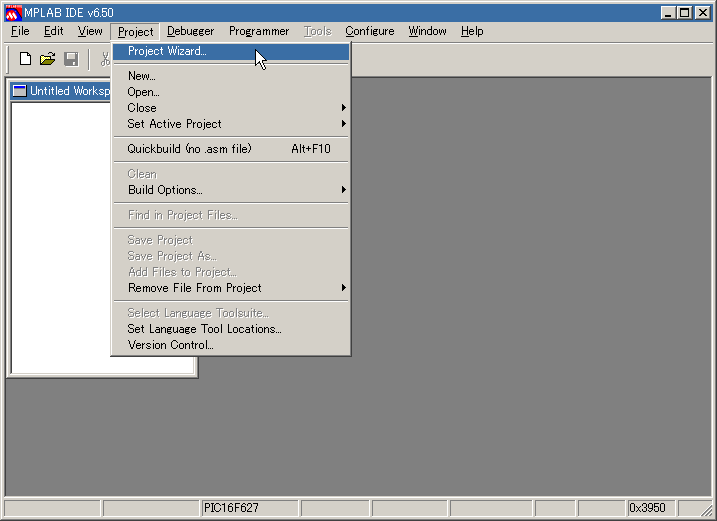The image size is (717, 521).
Task: Click the New File toolbar icon
Action: pyautogui.click(x=25, y=59)
